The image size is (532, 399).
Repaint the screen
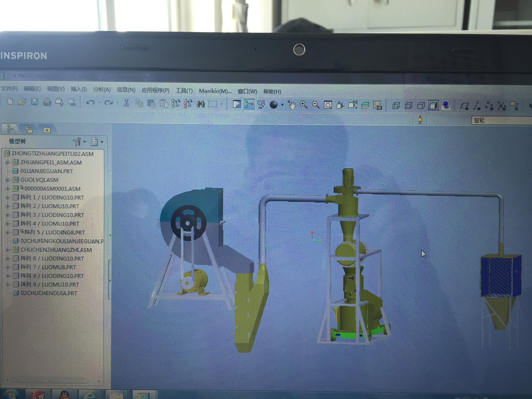237,104
